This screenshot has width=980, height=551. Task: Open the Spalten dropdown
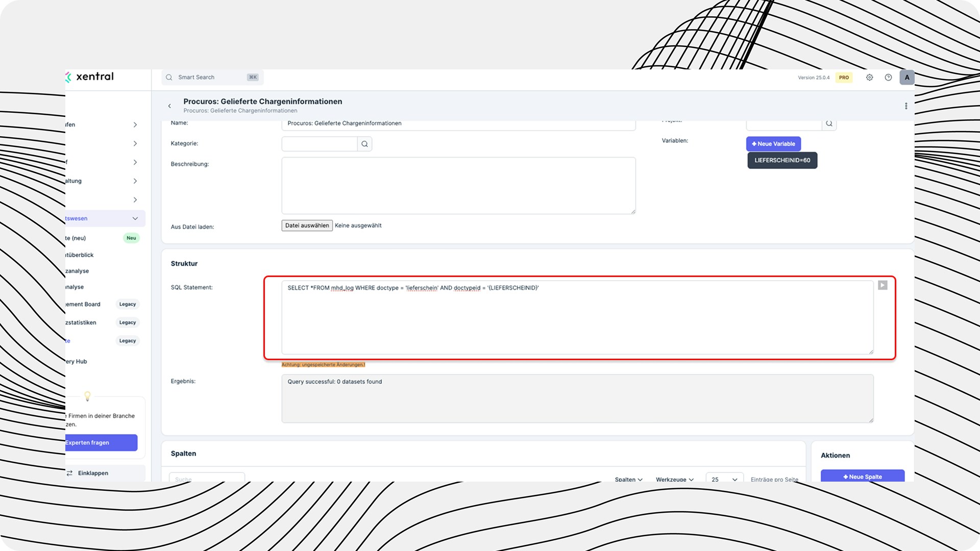[628, 479]
